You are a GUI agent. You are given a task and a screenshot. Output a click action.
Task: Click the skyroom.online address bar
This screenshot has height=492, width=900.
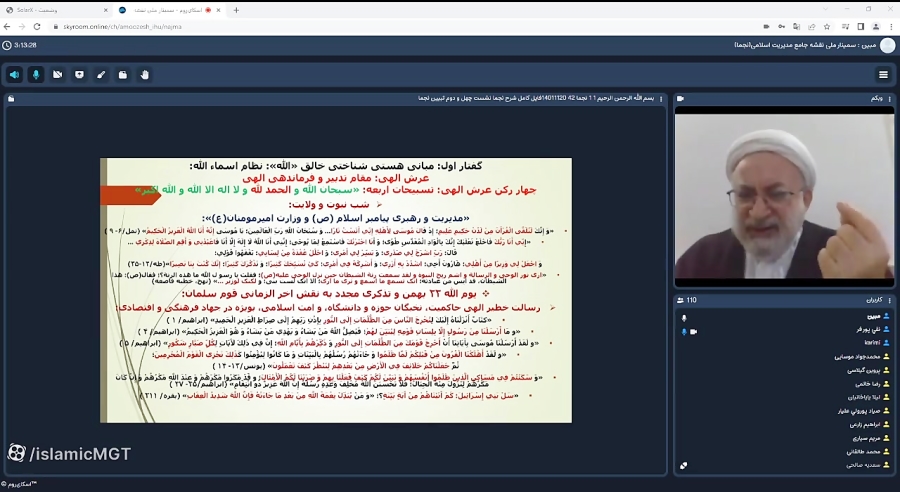pyautogui.click(x=402, y=26)
